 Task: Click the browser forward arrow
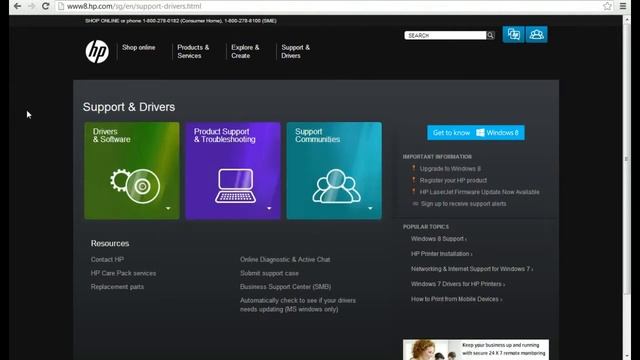pos(31,6)
